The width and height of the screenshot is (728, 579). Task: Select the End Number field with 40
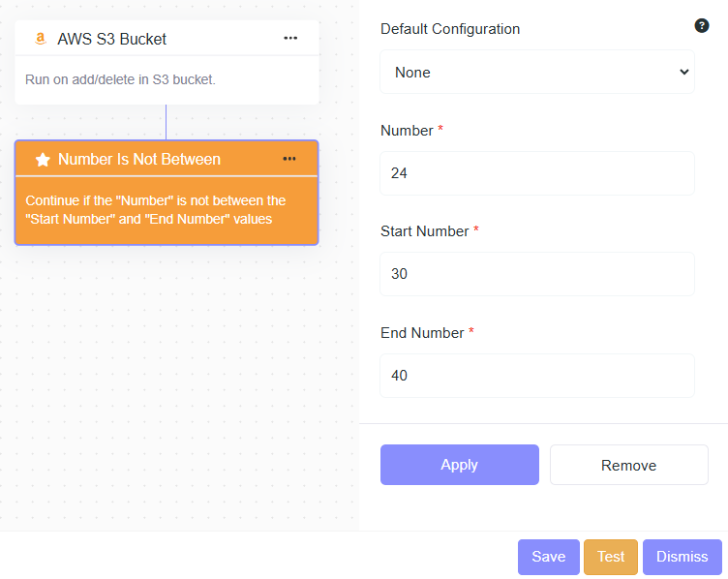coord(537,376)
